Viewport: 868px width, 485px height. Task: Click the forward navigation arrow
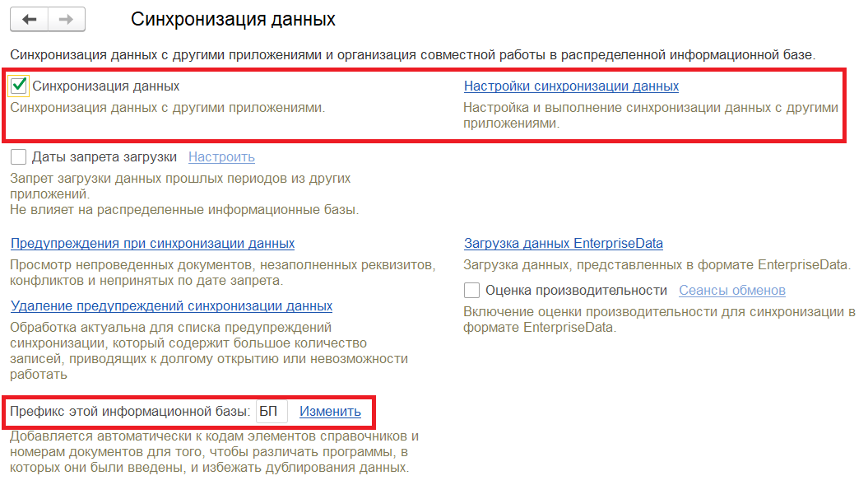64,19
